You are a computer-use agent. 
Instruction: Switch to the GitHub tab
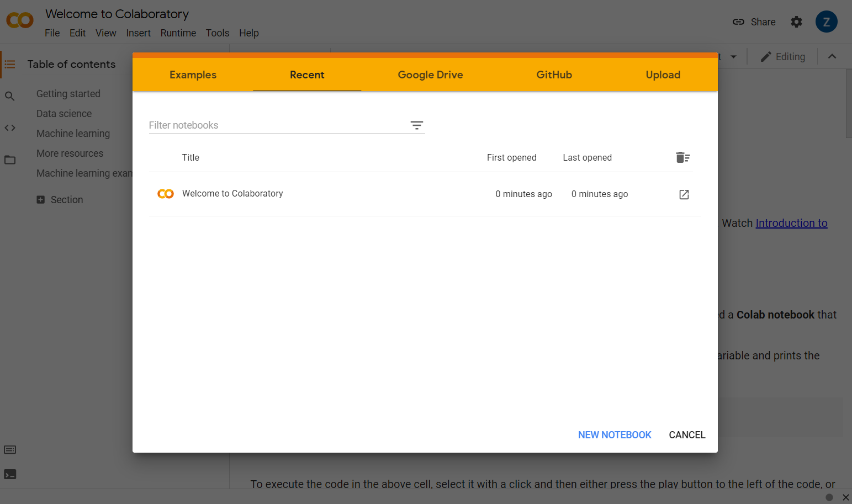click(554, 75)
